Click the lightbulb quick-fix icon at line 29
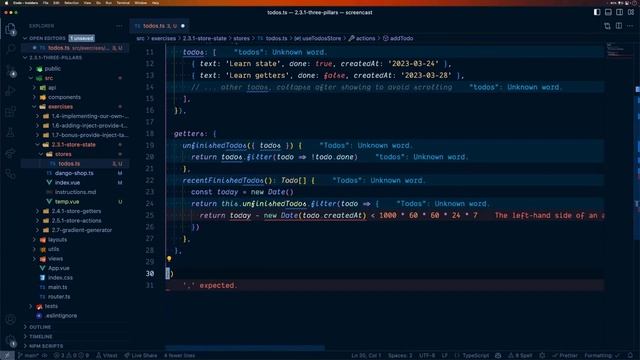The height and width of the screenshot is (360, 640). pos(169,259)
